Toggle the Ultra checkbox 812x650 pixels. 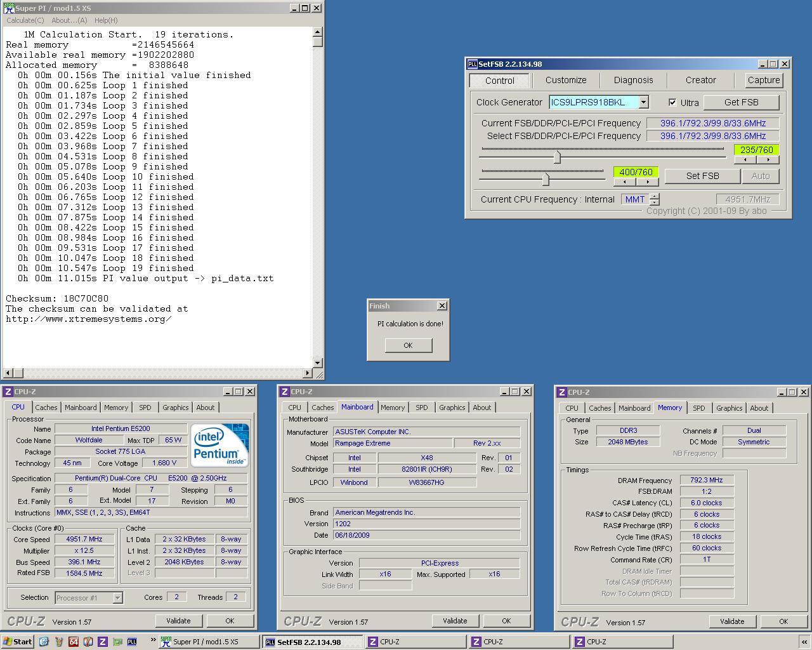(672, 103)
